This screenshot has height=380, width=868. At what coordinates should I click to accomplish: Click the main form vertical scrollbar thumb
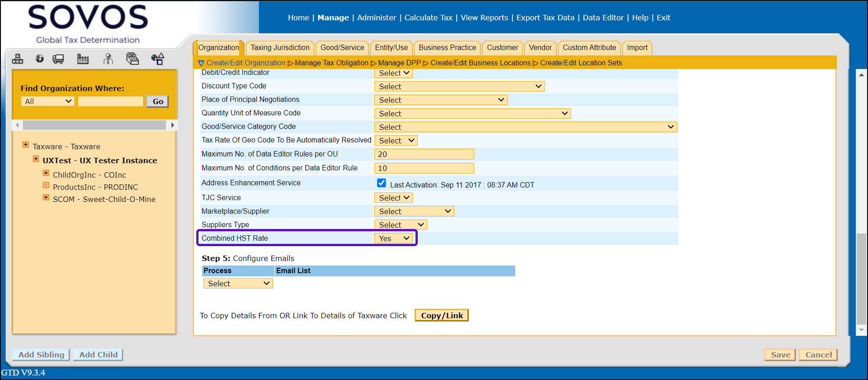[x=861, y=279]
